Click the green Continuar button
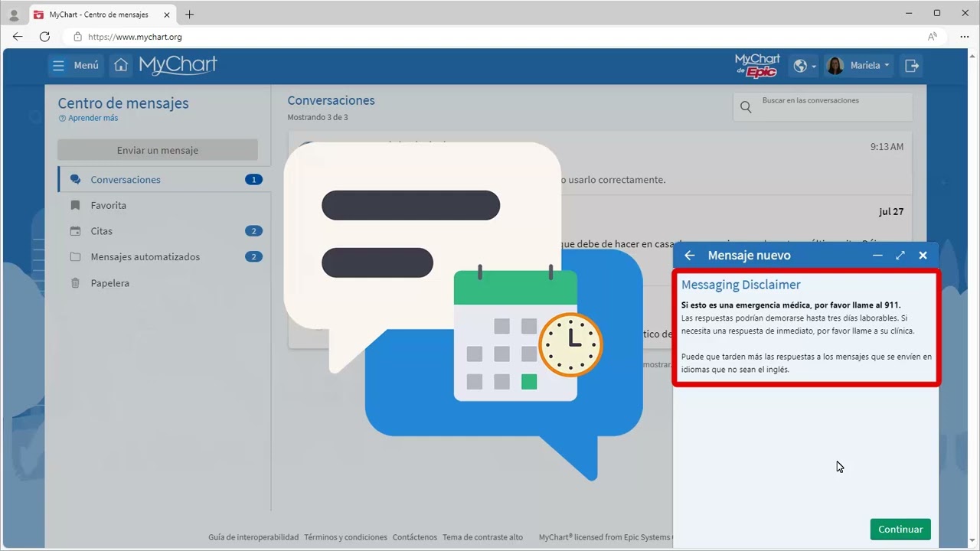Image resolution: width=980 pixels, height=551 pixels. (x=900, y=530)
